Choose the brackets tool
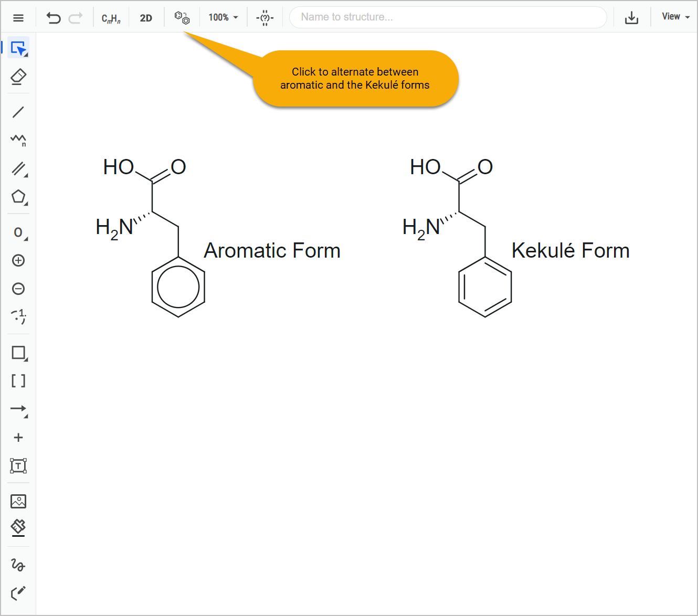The width and height of the screenshot is (698, 616). point(18,380)
